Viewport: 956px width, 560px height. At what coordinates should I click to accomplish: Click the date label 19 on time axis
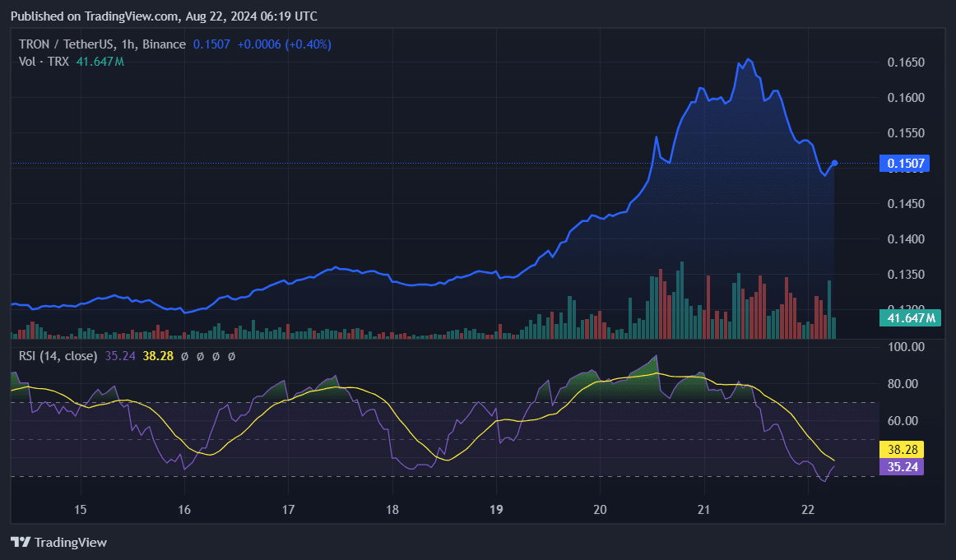click(x=496, y=510)
